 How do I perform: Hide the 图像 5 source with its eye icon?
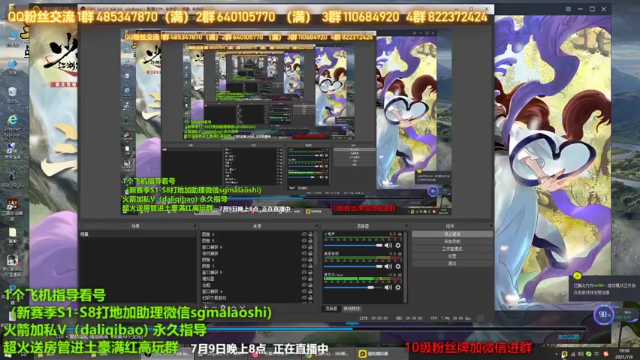(304, 241)
